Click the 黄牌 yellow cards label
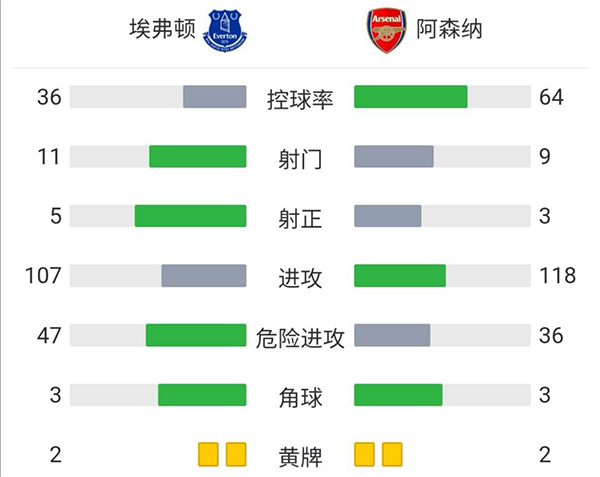The height and width of the screenshot is (477, 600). 300,459
